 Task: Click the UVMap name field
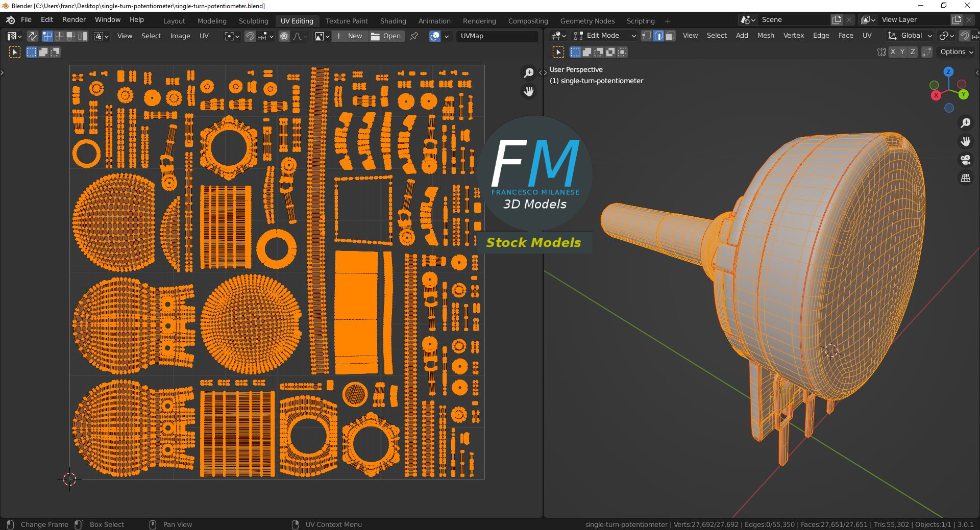coord(497,36)
